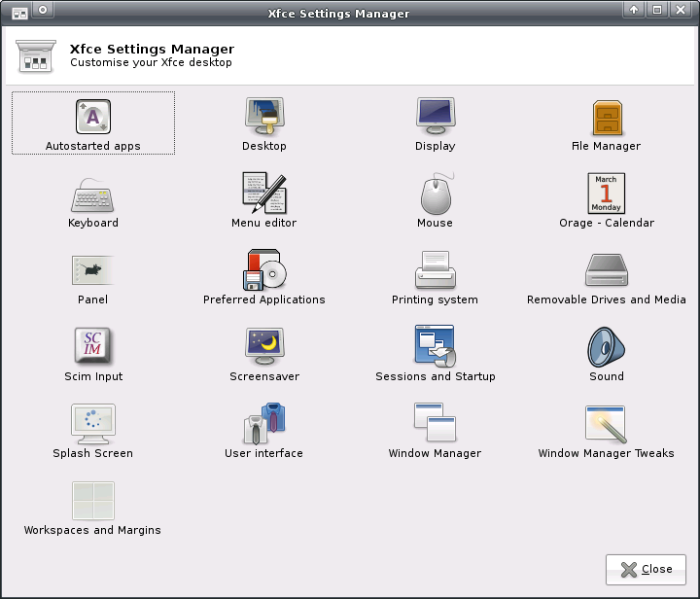Open Preferred Applications
Image resolution: width=700 pixels, height=599 pixels.
pyautogui.click(x=264, y=277)
